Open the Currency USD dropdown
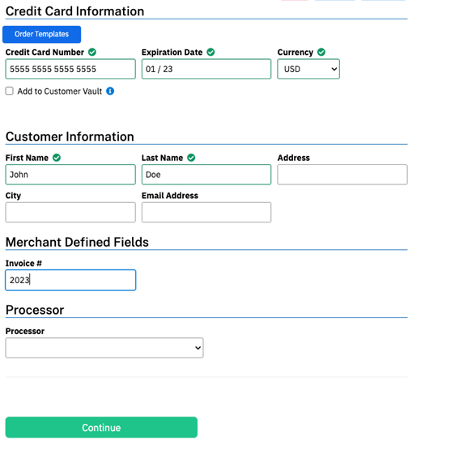Image resolution: width=476 pixels, height=457 pixels. click(x=308, y=69)
